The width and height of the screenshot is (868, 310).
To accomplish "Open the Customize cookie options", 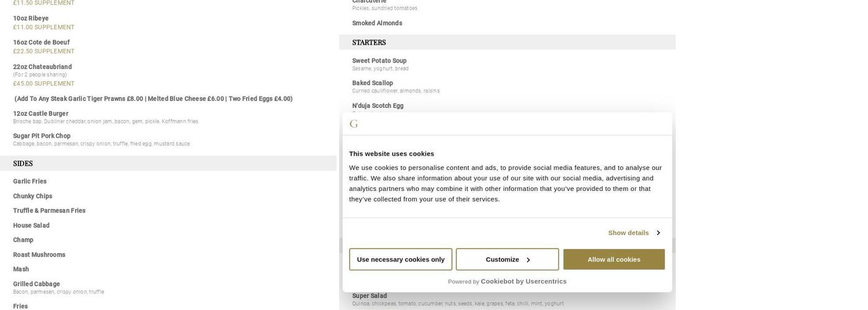I will [507, 260].
